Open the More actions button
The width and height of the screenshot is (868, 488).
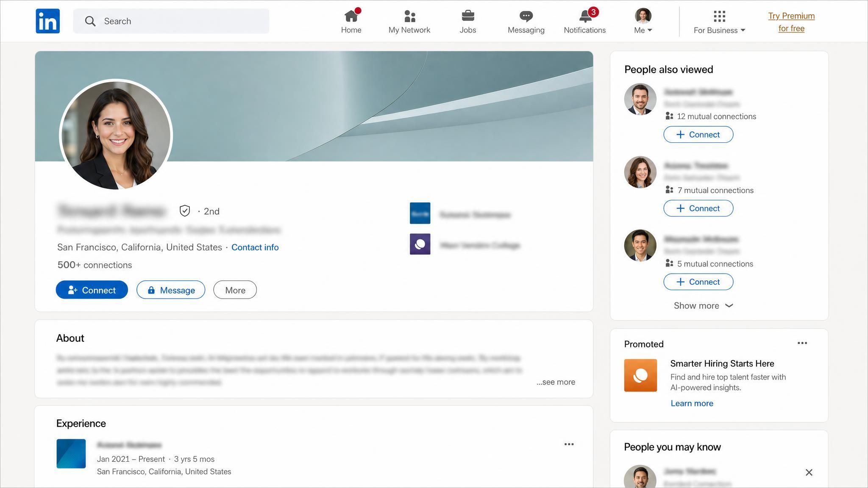(x=235, y=290)
